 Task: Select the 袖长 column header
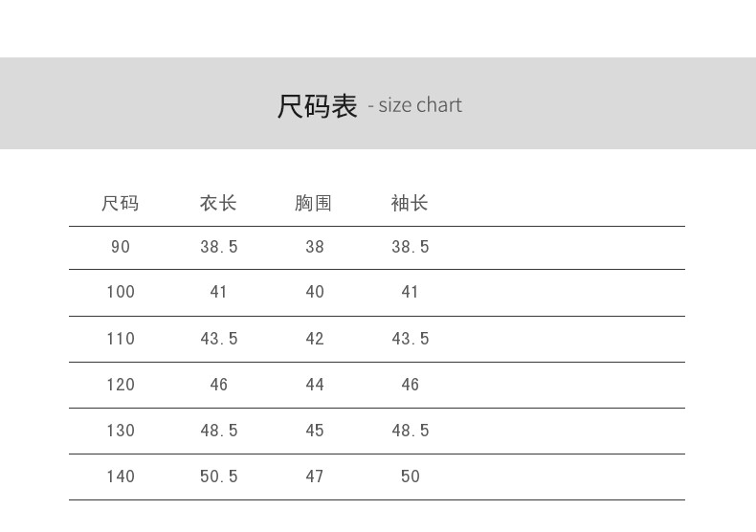click(410, 203)
